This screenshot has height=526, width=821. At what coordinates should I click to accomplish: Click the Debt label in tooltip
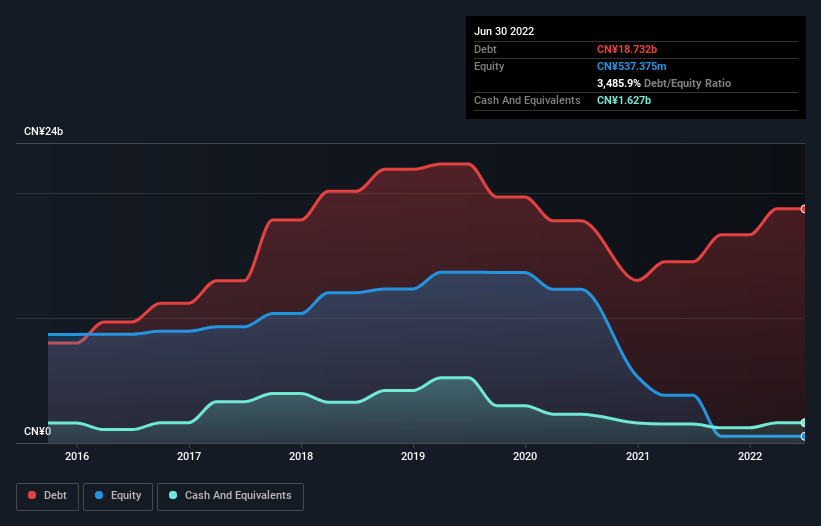[x=485, y=49]
